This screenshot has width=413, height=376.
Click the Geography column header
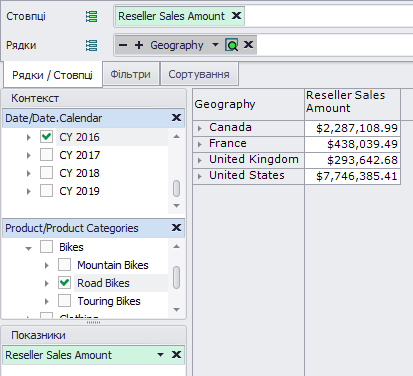pos(248,104)
